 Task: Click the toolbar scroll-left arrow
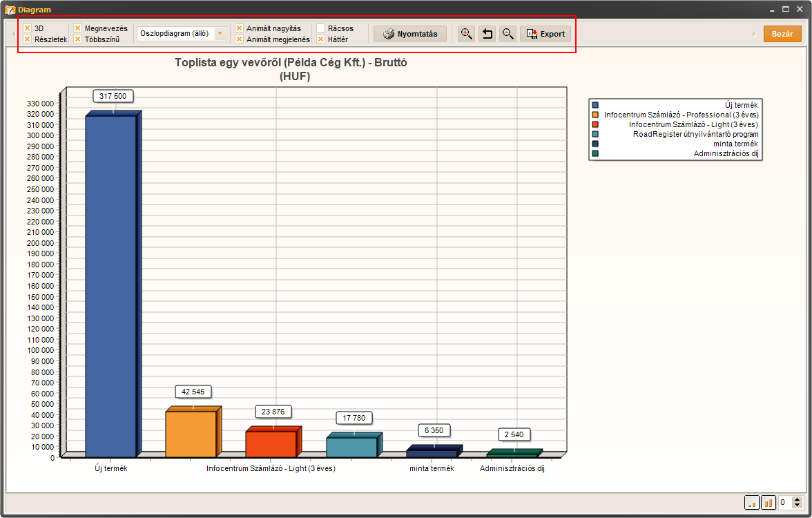click(x=14, y=34)
